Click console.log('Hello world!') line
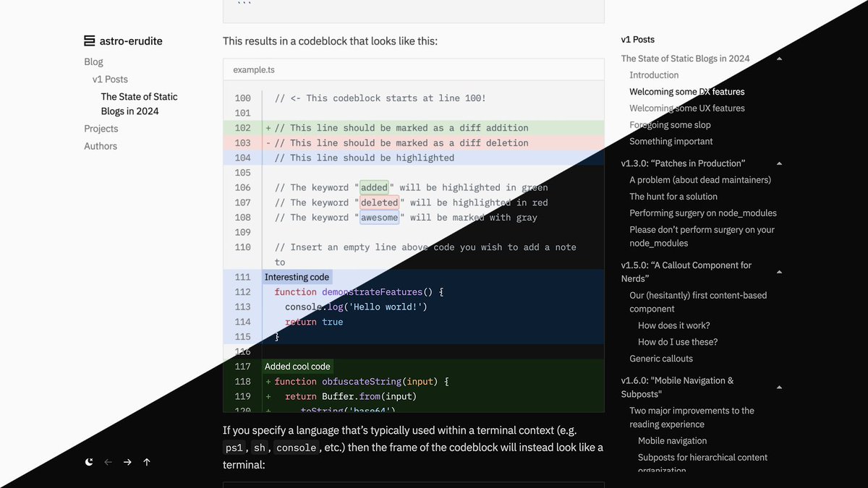Screen dimensions: 868x488 point(356,307)
